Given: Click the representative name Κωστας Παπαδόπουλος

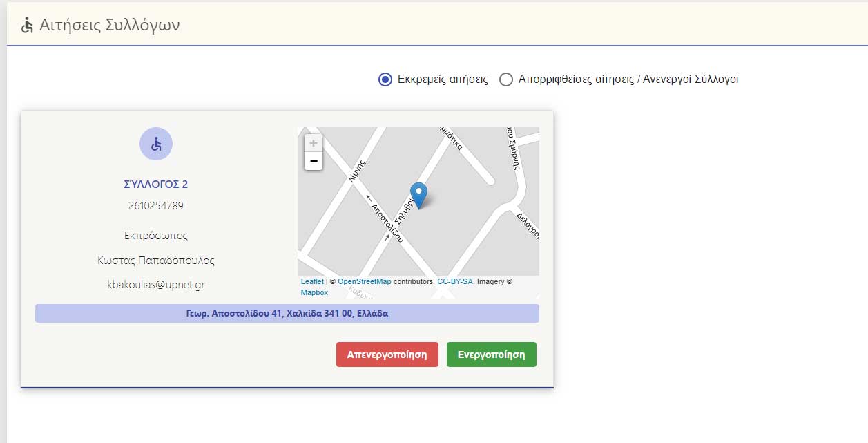Looking at the screenshot, I should point(156,261).
